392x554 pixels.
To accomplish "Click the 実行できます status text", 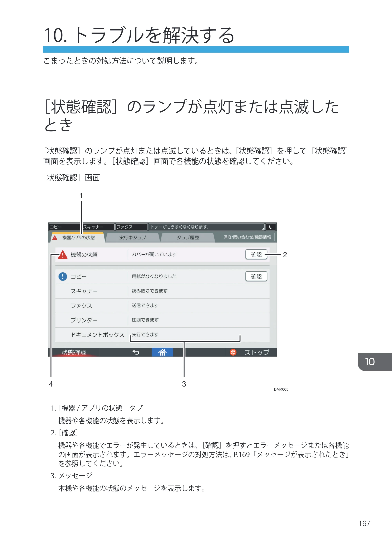I will click(x=145, y=334).
